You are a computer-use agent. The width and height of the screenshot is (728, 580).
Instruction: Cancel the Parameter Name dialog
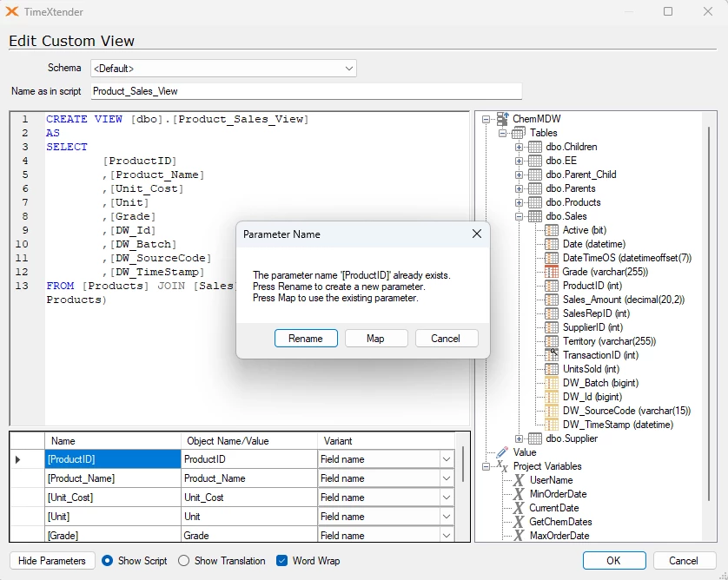coord(447,339)
